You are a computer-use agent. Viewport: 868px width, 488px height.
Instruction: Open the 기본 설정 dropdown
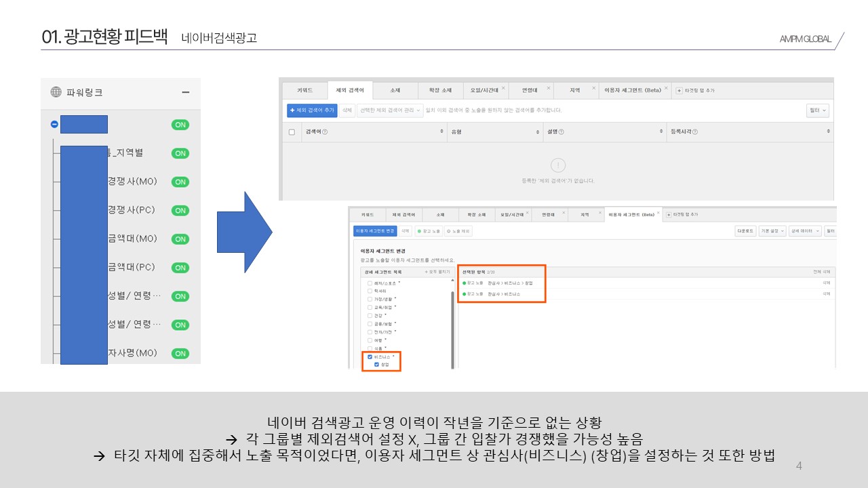[772, 231]
